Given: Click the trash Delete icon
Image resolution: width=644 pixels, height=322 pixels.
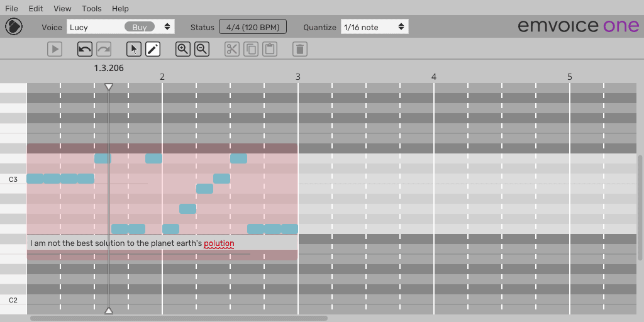Looking at the screenshot, I should tap(300, 48).
